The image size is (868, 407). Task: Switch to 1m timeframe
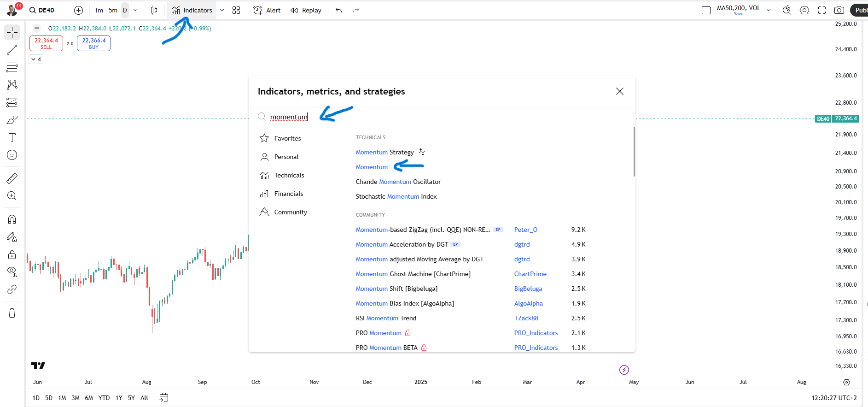[x=99, y=10]
